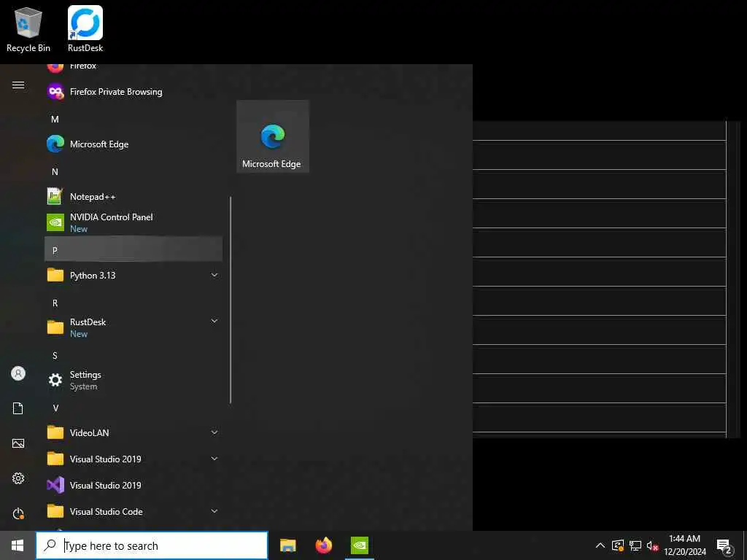
Task: Expand the Visual Studio 2019 folder chevron
Action: click(x=214, y=459)
